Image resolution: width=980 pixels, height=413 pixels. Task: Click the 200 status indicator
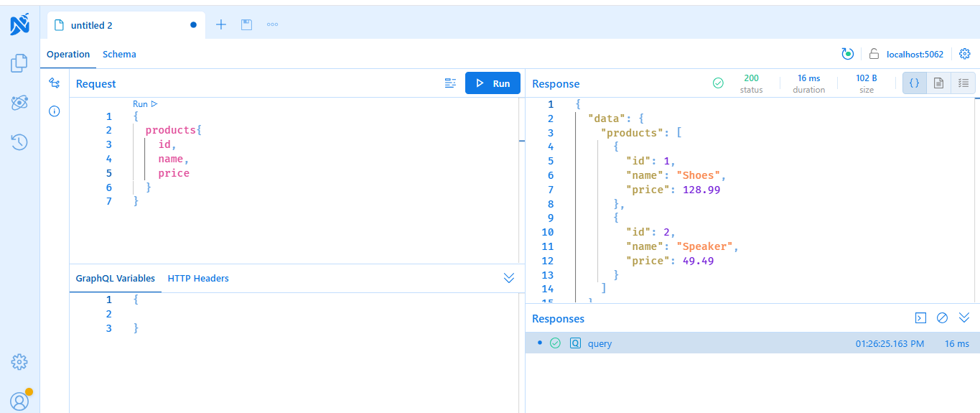(751, 83)
